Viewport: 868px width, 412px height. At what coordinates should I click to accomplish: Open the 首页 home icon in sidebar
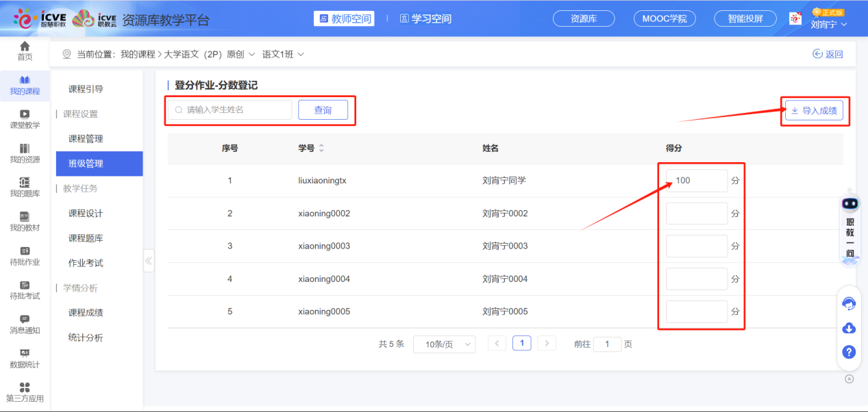[25, 49]
